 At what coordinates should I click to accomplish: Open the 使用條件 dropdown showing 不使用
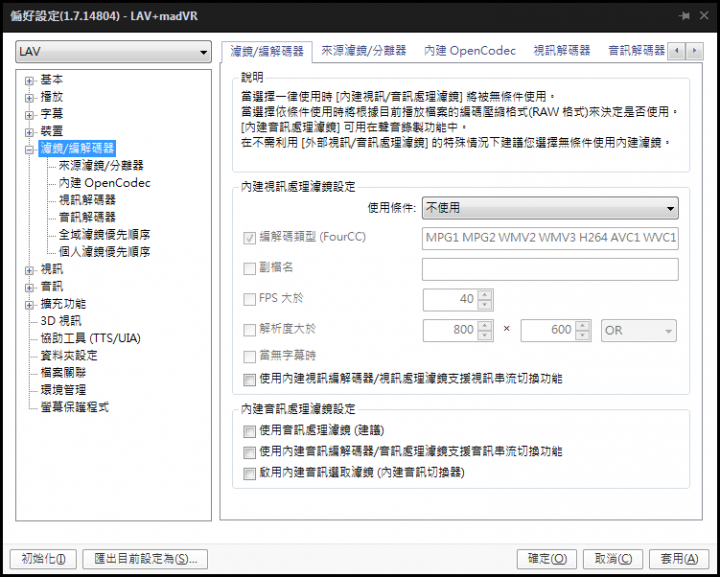click(x=550, y=208)
